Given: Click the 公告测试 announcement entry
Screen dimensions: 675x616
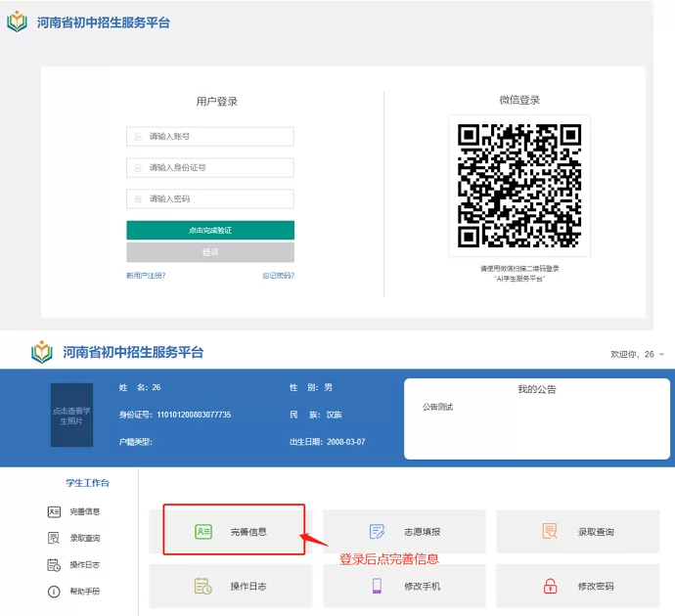Looking at the screenshot, I should [x=437, y=407].
